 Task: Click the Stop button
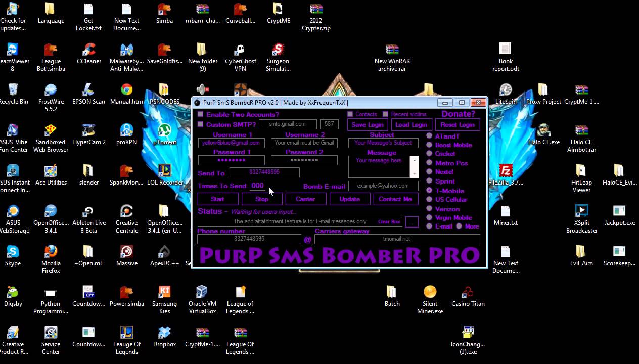(262, 199)
